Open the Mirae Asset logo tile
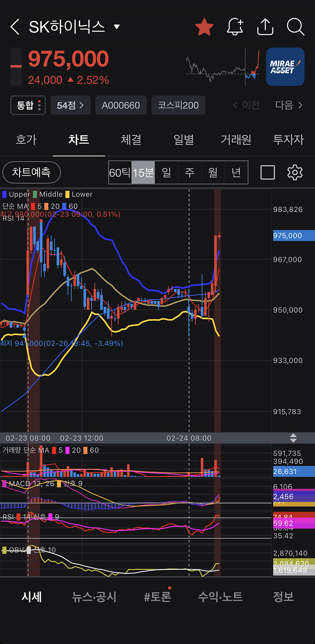This screenshot has height=644, width=315. 285,67
